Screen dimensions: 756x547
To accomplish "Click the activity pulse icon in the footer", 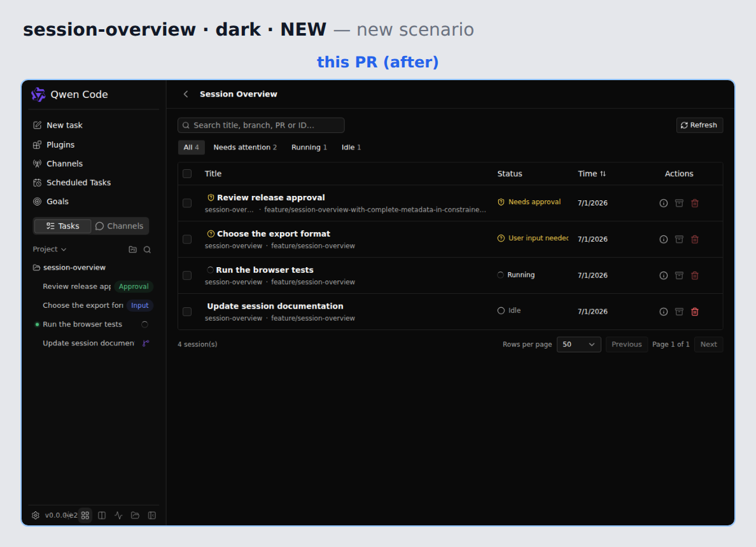I will [x=118, y=516].
